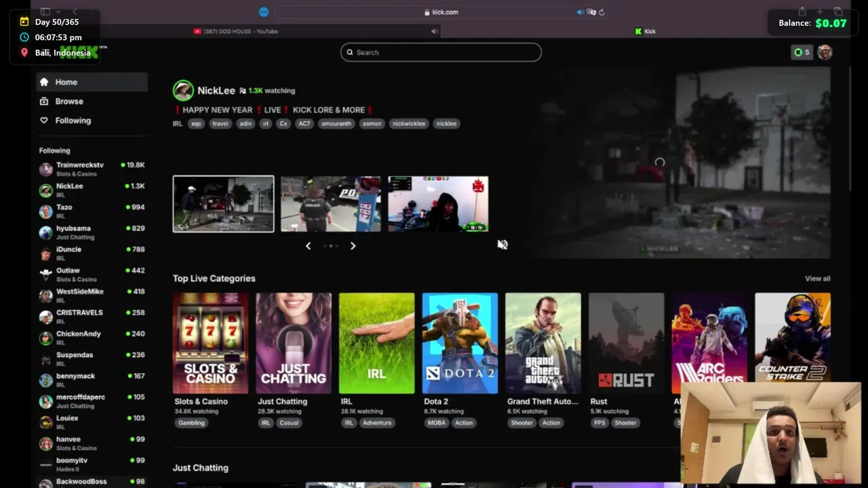
Task: Select the adin tag under NickLee
Action: click(245, 123)
